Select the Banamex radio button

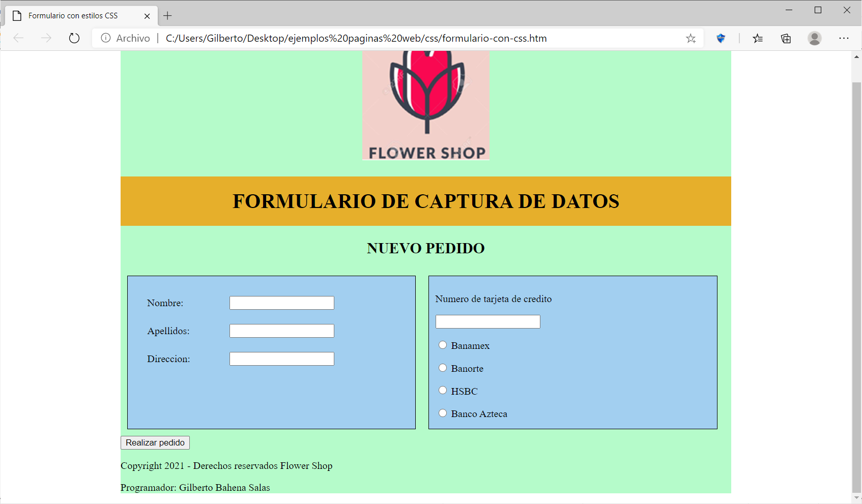pyautogui.click(x=443, y=345)
